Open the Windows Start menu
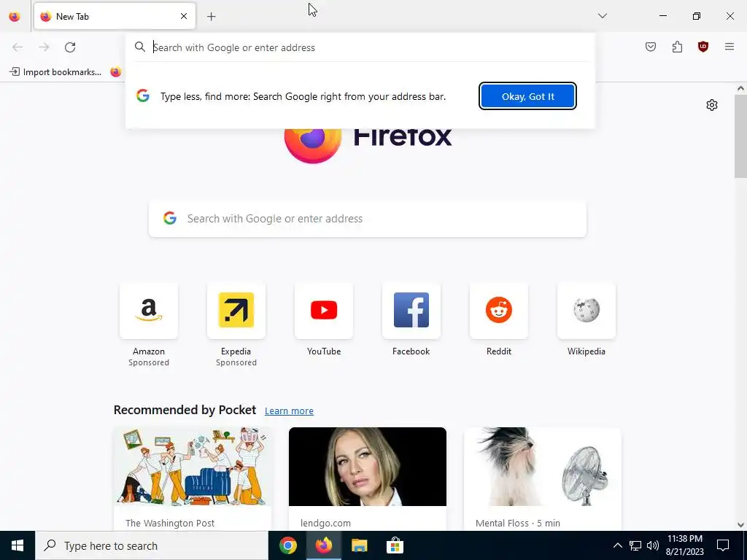Screen dimensions: 747x560 pyautogui.click(x=18, y=545)
